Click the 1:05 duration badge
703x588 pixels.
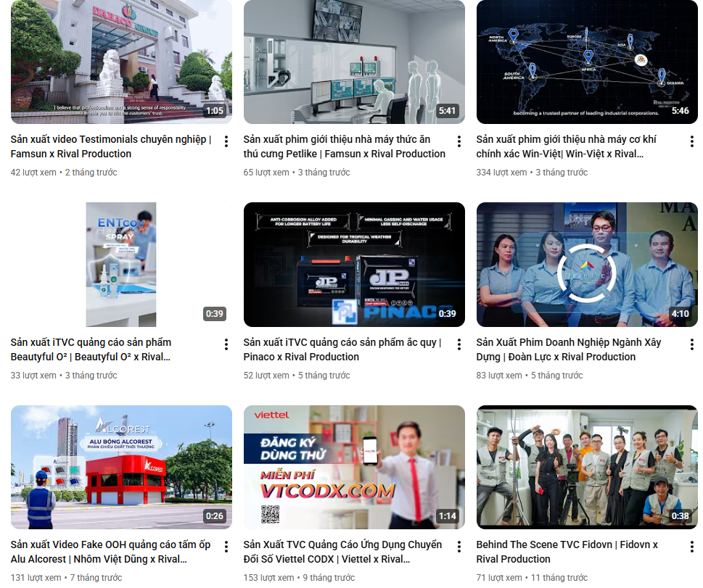(215, 111)
